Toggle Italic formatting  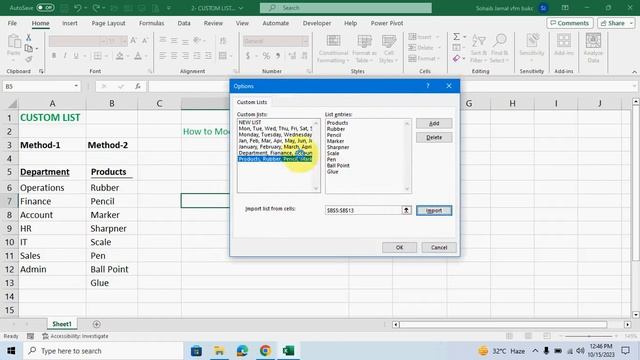coord(64,56)
